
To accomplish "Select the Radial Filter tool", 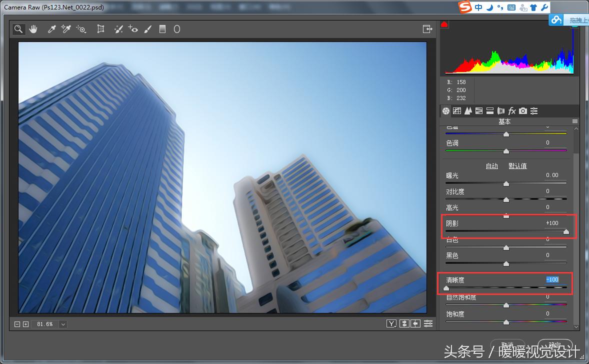I will [176, 29].
